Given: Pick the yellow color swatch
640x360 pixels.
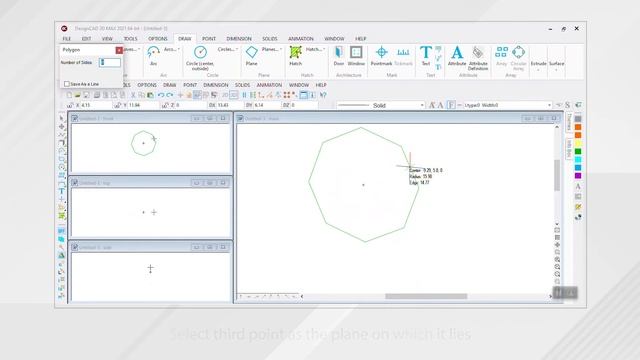Looking at the screenshot, I should point(578,143).
